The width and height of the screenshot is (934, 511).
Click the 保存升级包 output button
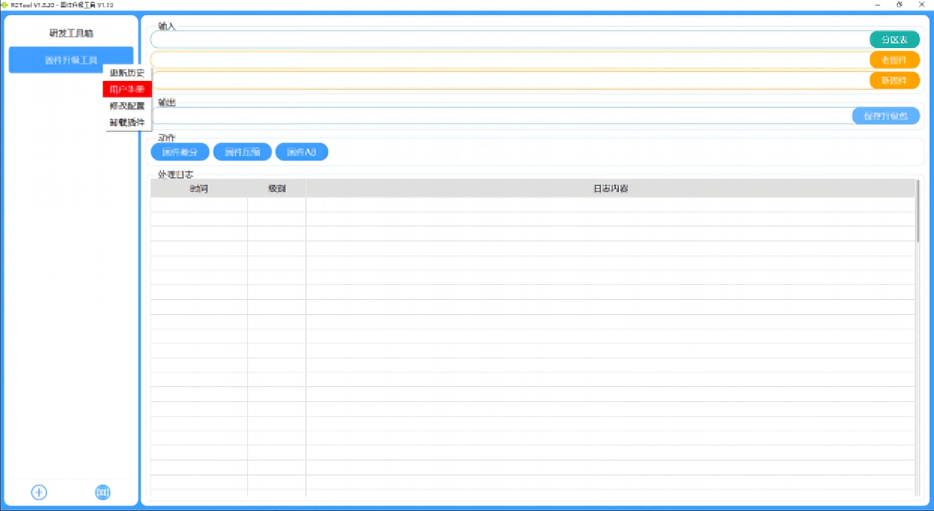(x=885, y=116)
